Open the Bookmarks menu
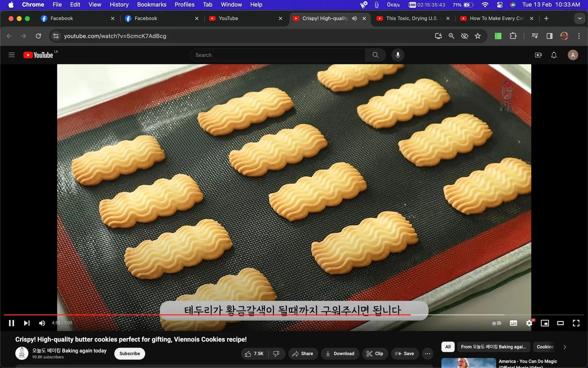Viewport: 588px width, 368px height. pyautogui.click(x=152, y=5)
